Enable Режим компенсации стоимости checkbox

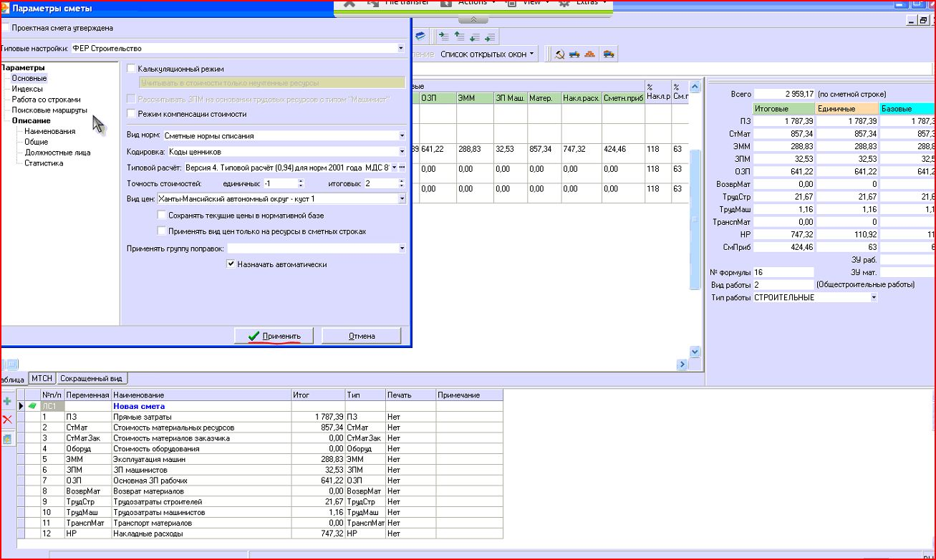click(131, 113)
